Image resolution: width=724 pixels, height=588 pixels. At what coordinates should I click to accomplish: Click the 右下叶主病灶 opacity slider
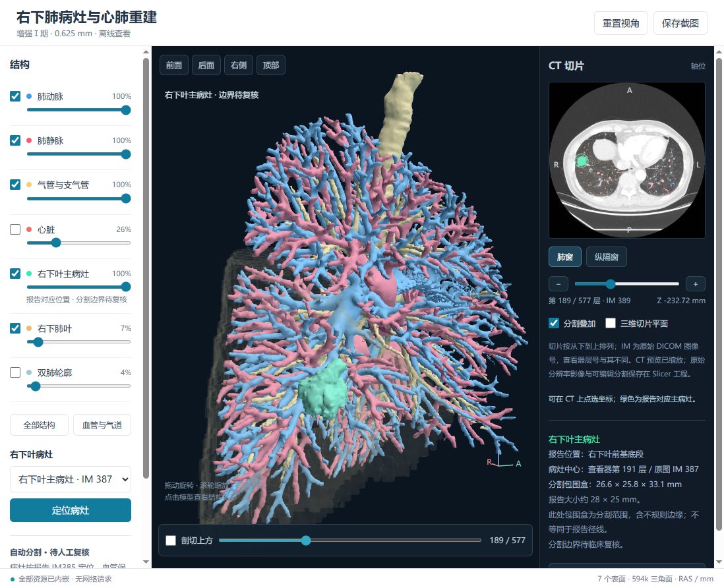(x=79, y=287)
